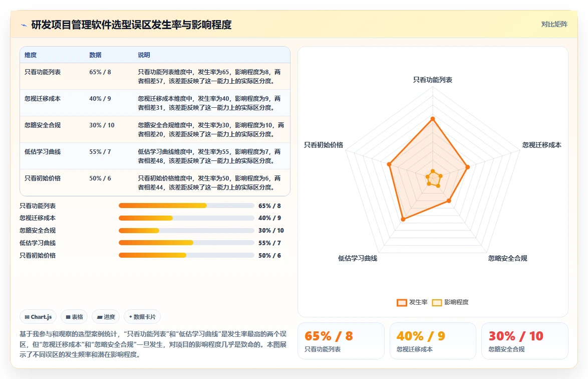Select the 表格 tag chip
The image size is (588, 379).
click(74, 317)
